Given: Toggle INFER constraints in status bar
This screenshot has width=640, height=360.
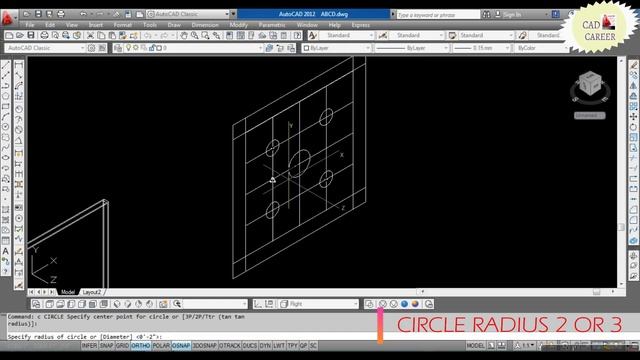Looking at the screenshot, I should pos(89,346).
